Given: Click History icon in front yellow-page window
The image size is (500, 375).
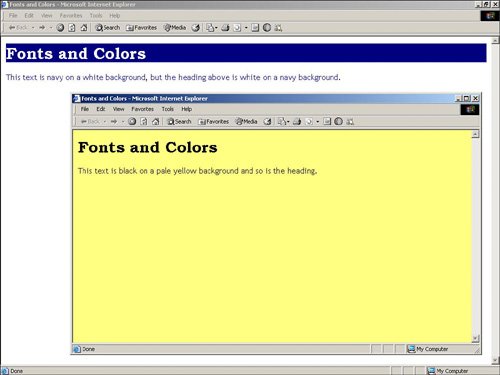Looking at the screenshot, I should click(x=267, y=122).
